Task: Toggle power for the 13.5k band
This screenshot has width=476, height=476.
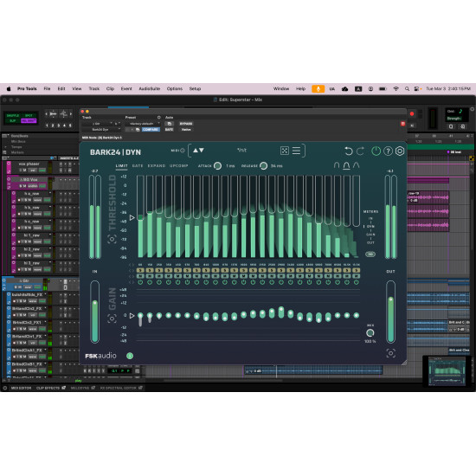Action: tap(357, 282)
